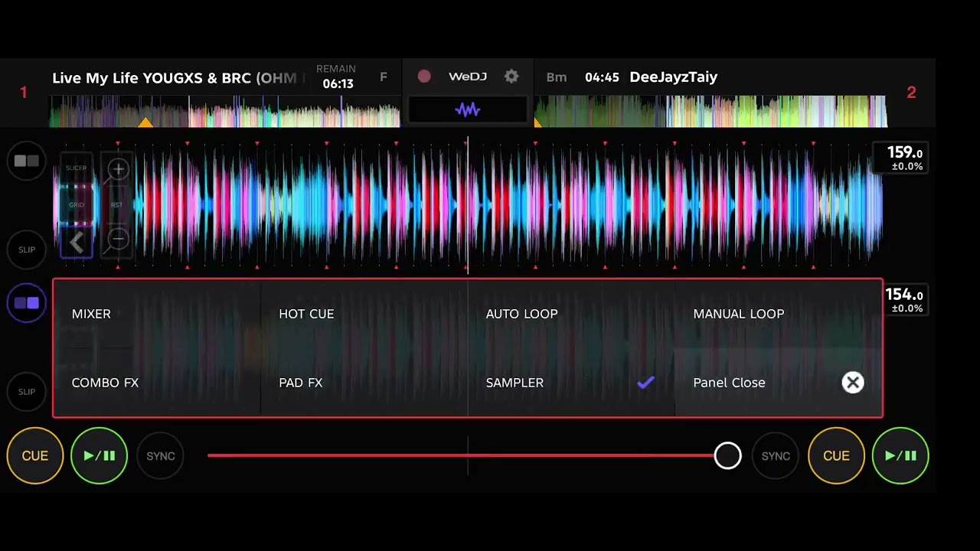Screen dimensions: 980x551
Task: Open deck 2 purple panel selector icon
Action: (x=27, y=303)
